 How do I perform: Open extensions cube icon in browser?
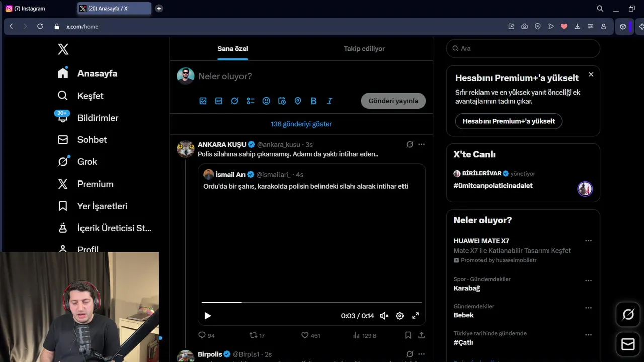pyautogui.click(x=623, y=27)
